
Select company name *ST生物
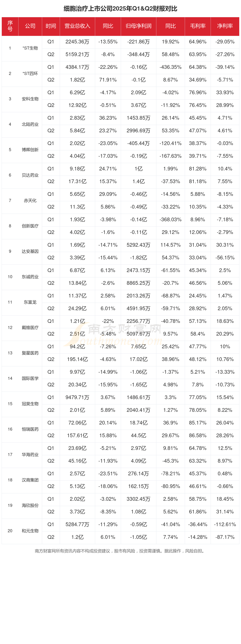30,48
